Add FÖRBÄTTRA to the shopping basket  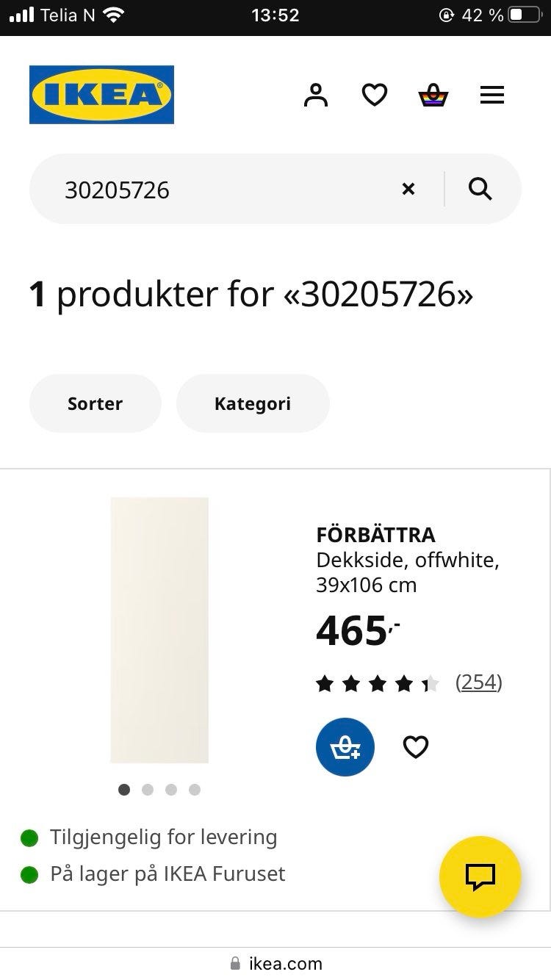click(345, 747)
